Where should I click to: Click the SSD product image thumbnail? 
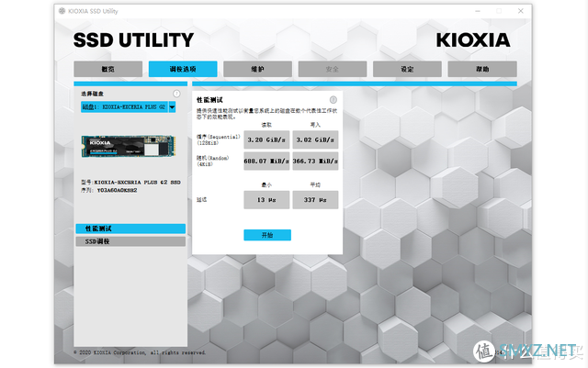pos(129,146)
